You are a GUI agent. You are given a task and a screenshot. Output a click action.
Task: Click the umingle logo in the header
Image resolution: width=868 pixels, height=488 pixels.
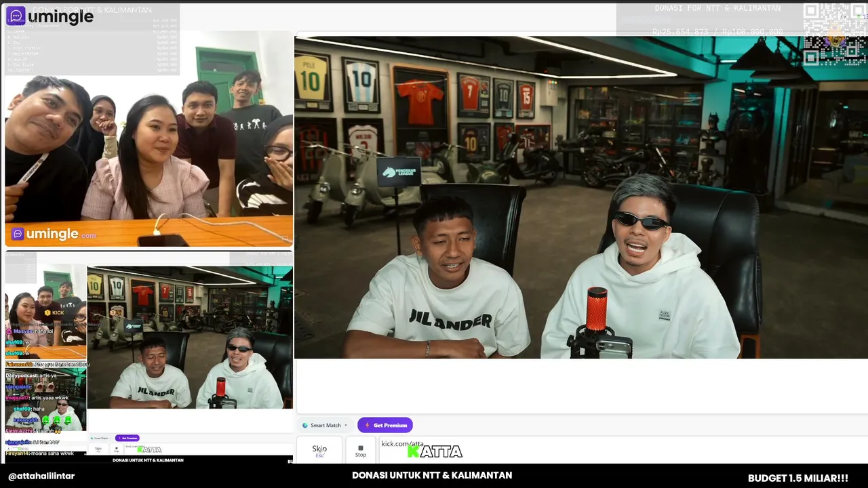point(50,16)
